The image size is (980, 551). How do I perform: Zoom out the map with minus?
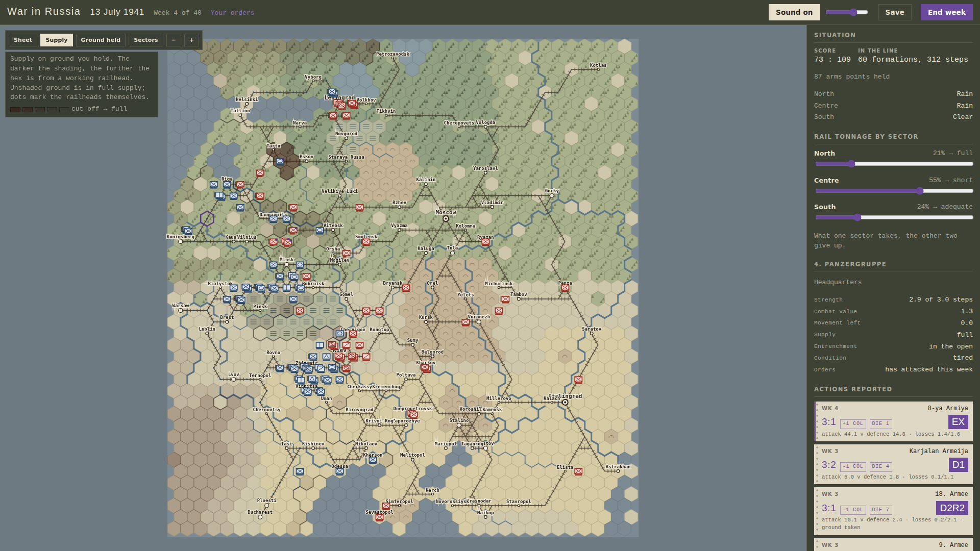coord(174,40)
